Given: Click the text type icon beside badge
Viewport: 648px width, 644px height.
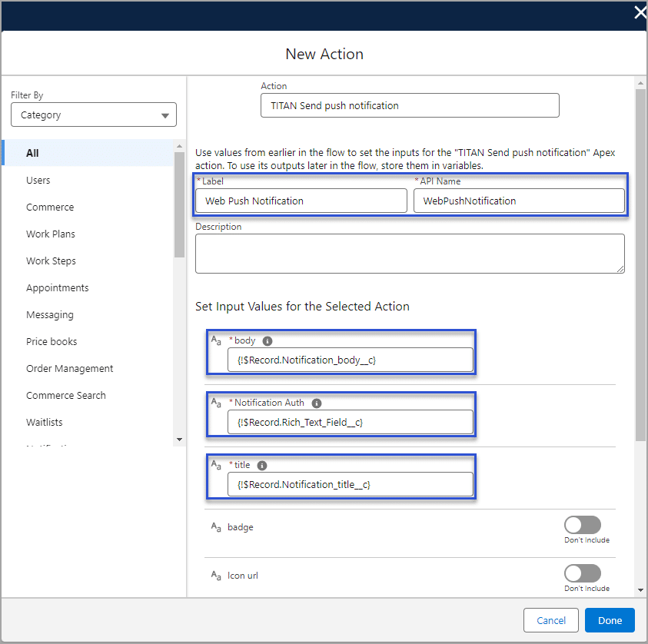Looking at the screenshot, I should pos(217,527).
